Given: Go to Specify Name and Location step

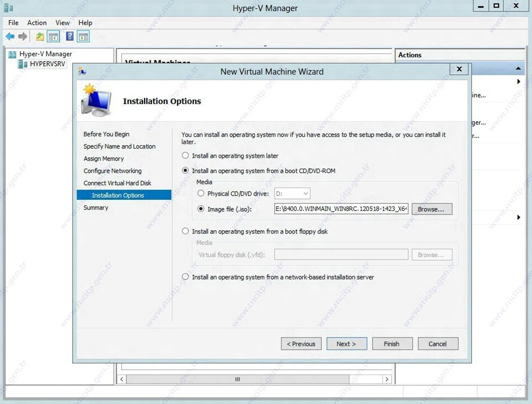Looking at the screenshot, I should [x=119, y=147].
